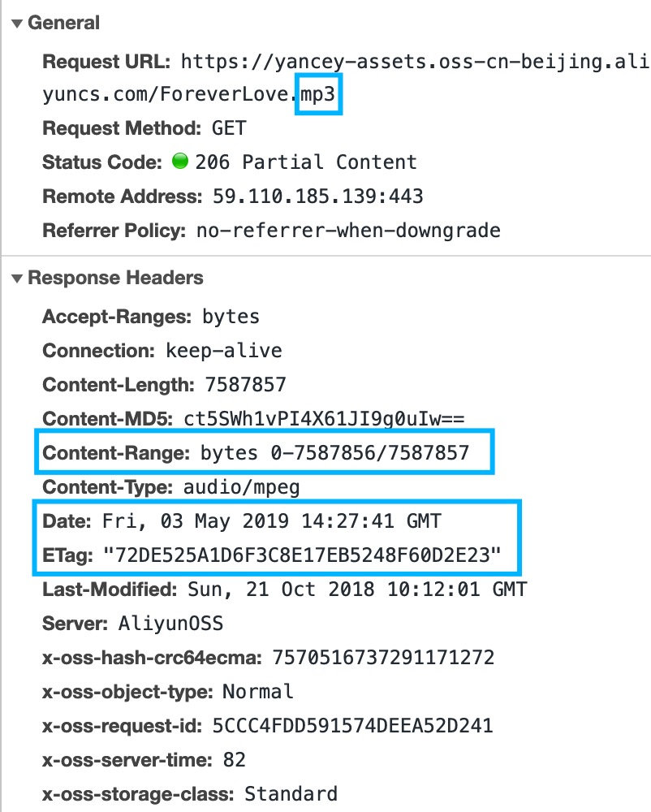Click the Referrer Policy value no-referrer-when-downgrade

click(348, 231)
